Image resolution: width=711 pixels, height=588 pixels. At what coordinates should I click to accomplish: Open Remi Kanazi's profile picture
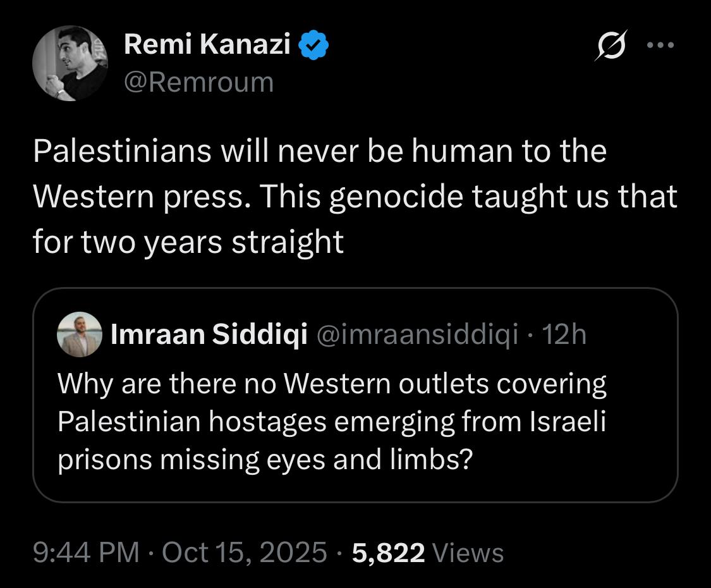[70, 63]
